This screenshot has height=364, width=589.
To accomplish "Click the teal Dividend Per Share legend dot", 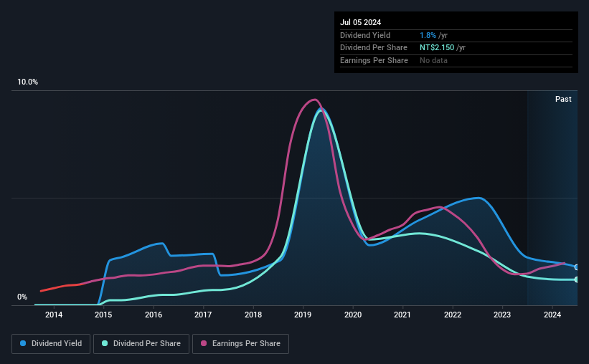I will pos(105,343).
